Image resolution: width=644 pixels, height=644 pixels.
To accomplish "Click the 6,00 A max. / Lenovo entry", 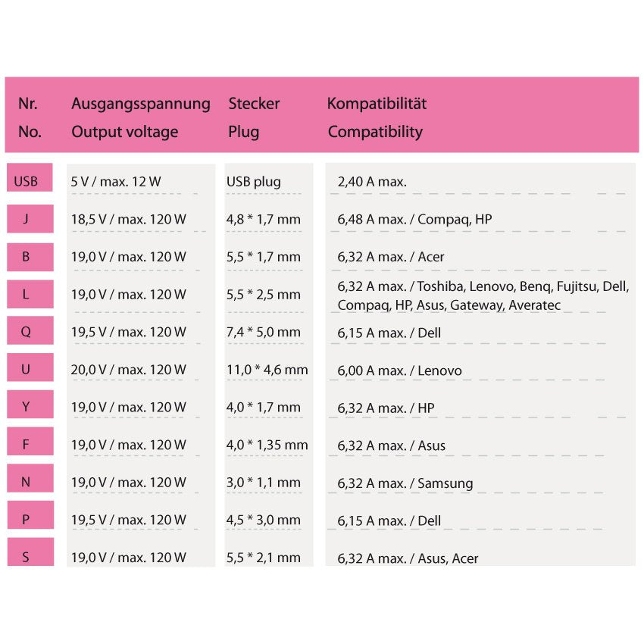I will 399,370.
